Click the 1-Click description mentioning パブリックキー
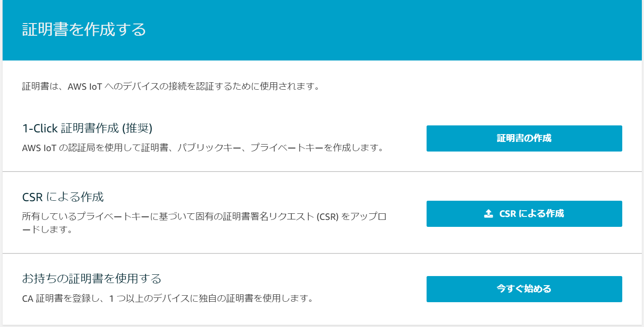 (203, 148)
